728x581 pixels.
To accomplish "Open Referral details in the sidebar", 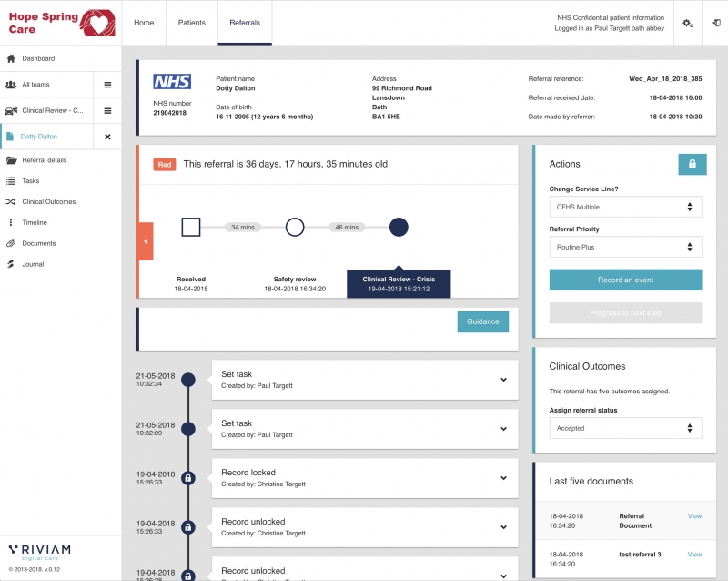I will [x=45, y=160].
